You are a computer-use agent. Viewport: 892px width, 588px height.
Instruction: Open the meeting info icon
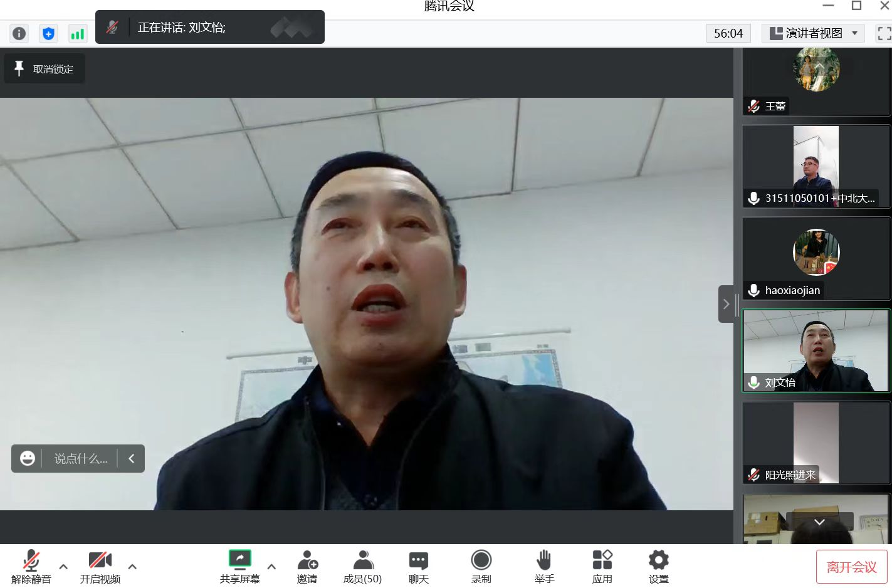click(19, 33)
